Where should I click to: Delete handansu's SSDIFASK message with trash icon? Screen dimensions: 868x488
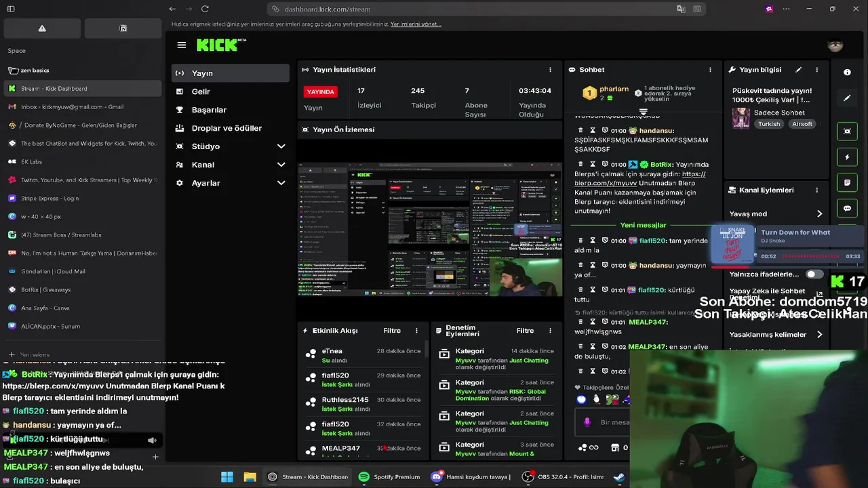pos(580,129)
